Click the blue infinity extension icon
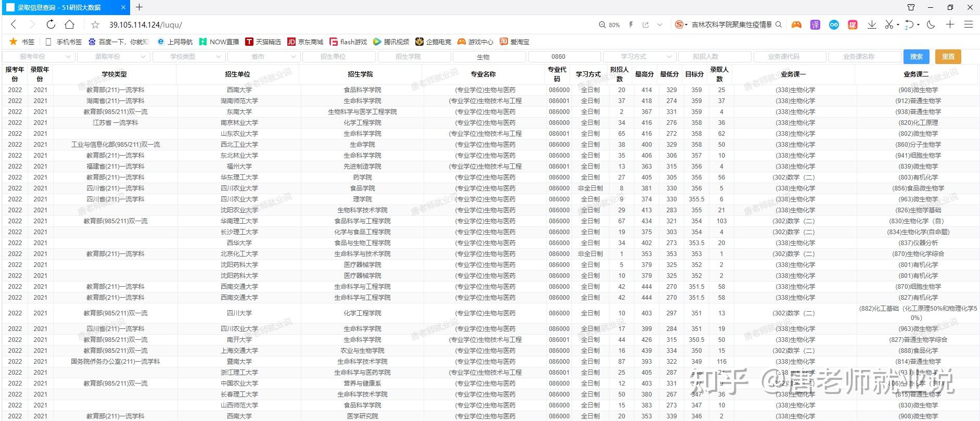 (834, 24)
